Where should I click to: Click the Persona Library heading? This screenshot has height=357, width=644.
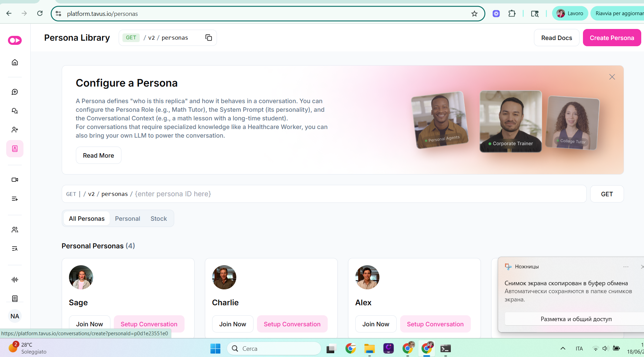[77, 38]
